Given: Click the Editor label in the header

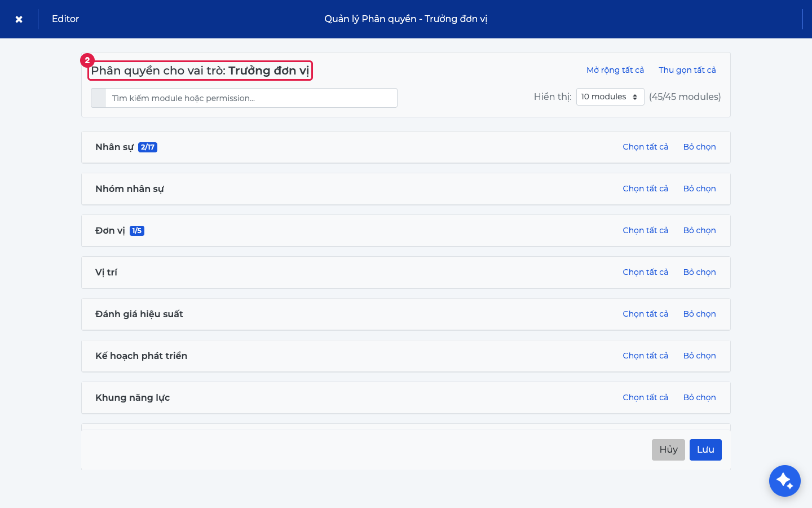Looking at the screenshot, I should coord(65,19).
